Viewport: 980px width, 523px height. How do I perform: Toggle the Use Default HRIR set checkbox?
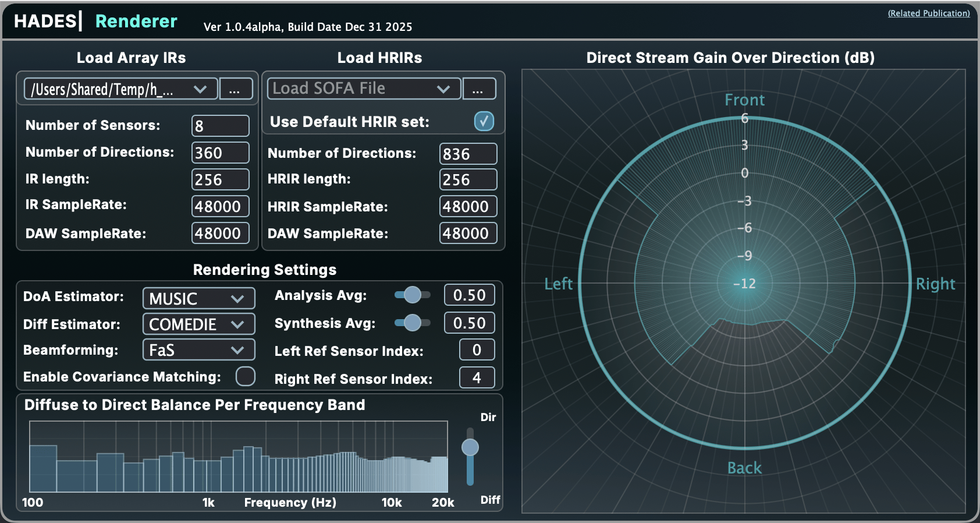(484, 121)
